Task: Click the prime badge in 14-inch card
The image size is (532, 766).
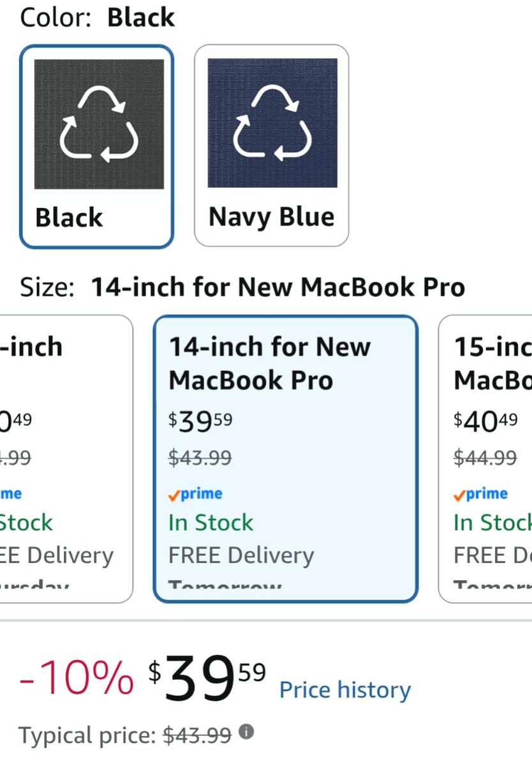Action: 195,493
